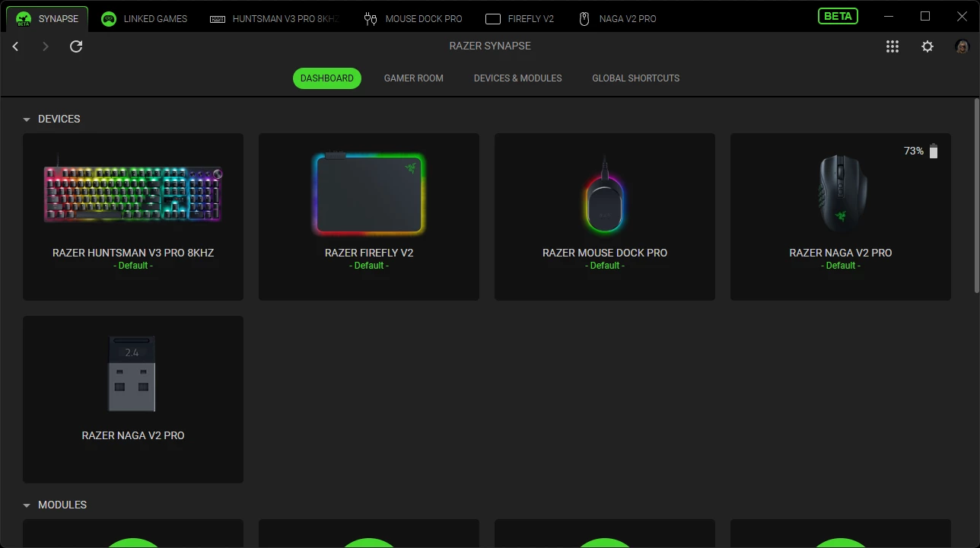
Task: Click the Devices section heading
Action: [59, 119]
